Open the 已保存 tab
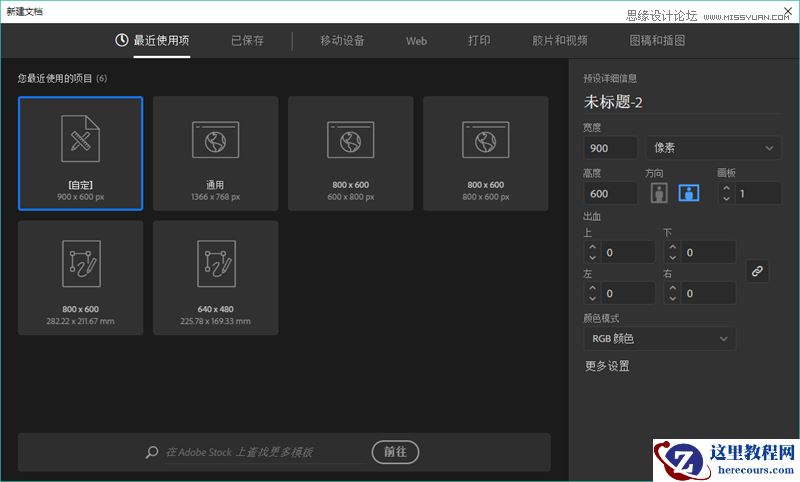Screen dimensions: 800x482 [x=247, y=40]
